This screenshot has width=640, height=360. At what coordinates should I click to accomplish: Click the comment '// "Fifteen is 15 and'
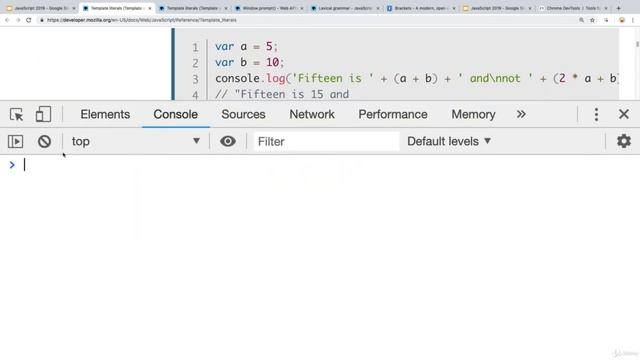(282, 94)
